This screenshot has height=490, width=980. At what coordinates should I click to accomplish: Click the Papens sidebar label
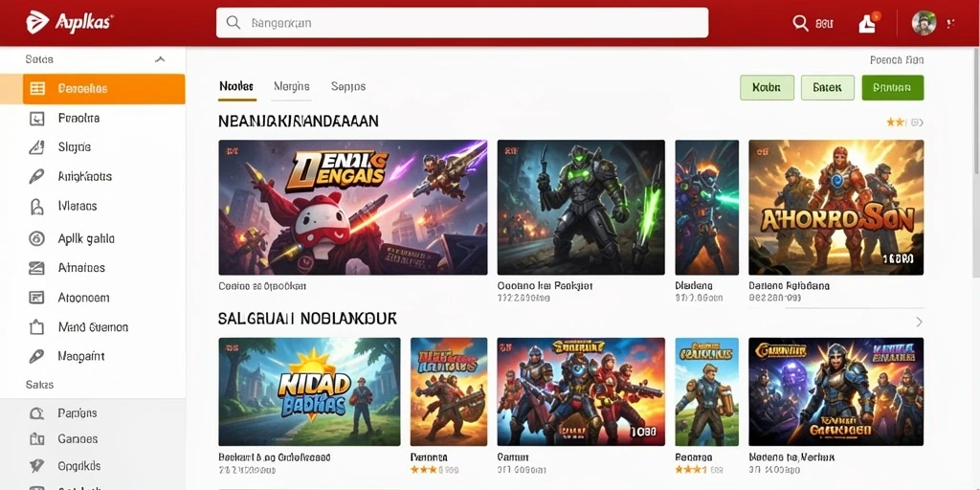pyautogui.click(x=78, y=413)
